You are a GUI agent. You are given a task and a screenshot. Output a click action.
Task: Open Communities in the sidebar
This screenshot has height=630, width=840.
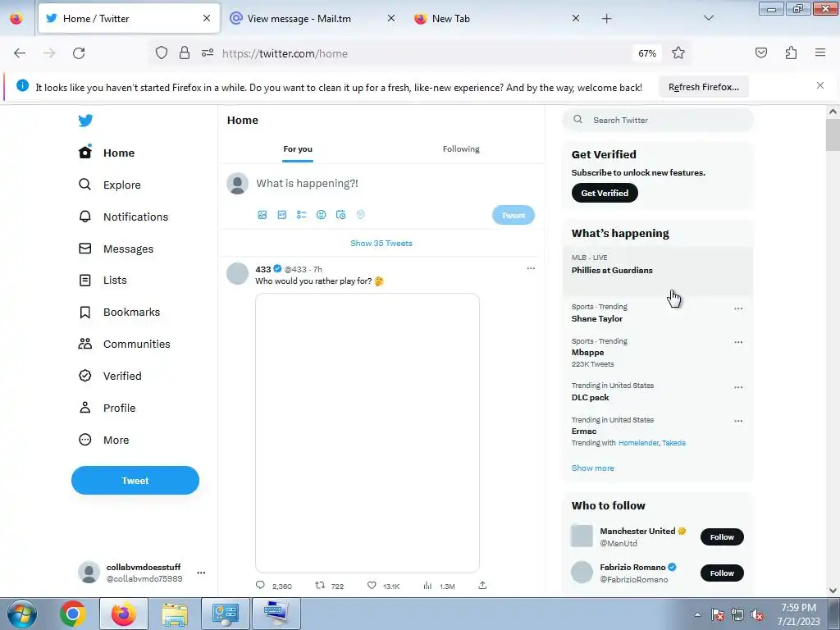tap(124, 344)
